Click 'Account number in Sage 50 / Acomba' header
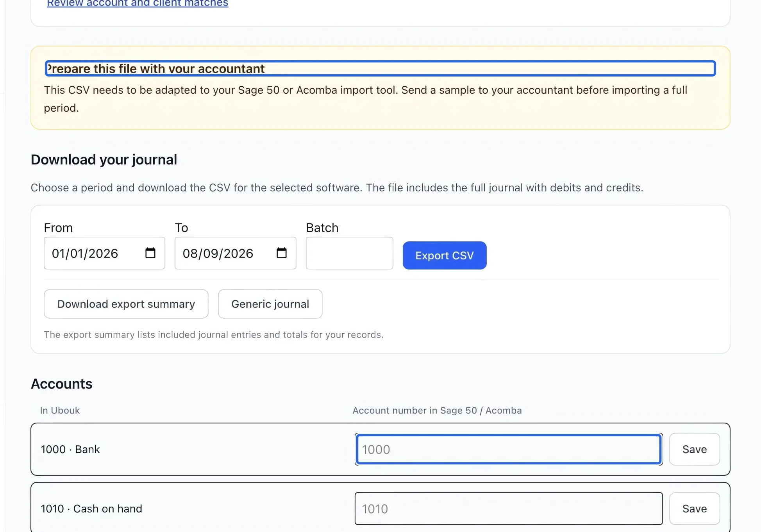 tap(437, 411)
